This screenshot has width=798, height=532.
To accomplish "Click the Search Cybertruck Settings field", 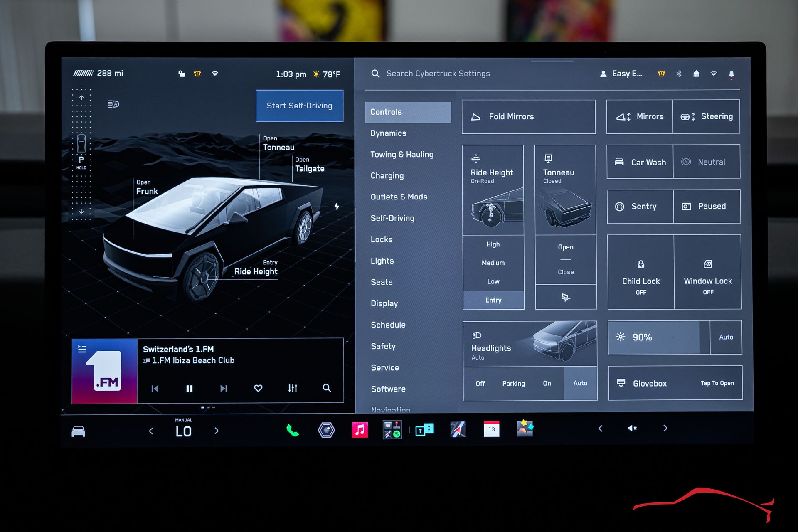I will [438, 74].
